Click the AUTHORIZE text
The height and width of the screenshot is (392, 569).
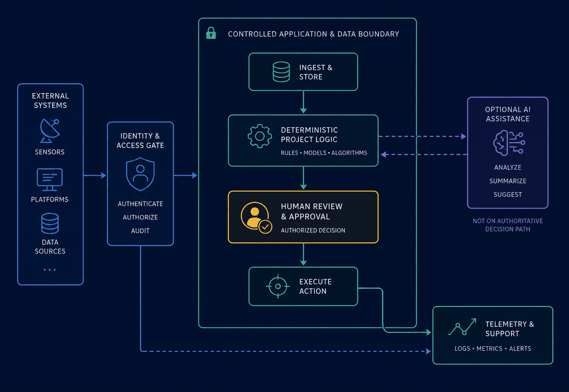[140, 217]
